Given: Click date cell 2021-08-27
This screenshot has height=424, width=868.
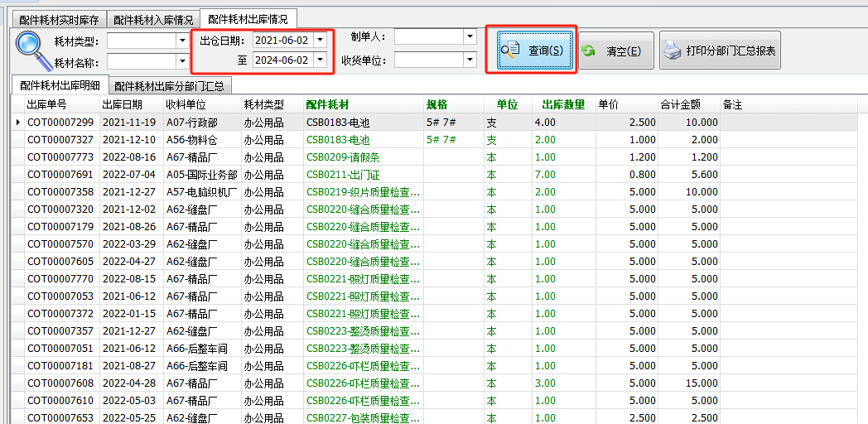Looking at the screenshot, I should [x=131, y=366].
